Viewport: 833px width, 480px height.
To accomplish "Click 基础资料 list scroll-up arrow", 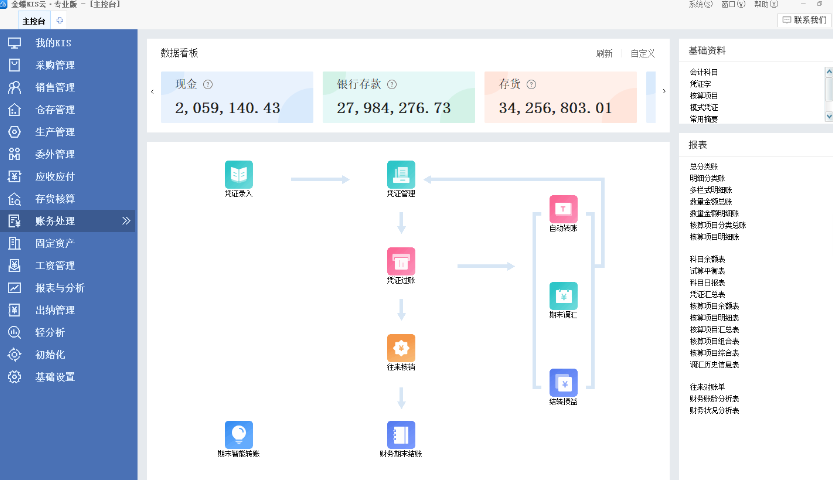I will pyautogui.click(x=829, y=71).
